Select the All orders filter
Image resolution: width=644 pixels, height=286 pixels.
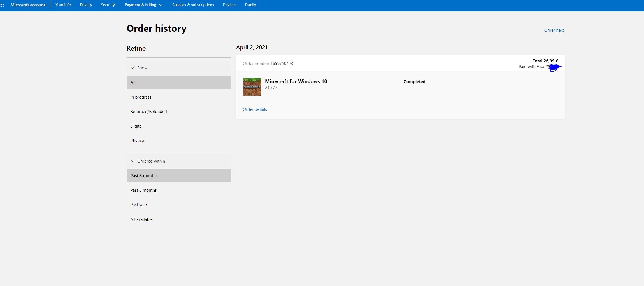179,82
